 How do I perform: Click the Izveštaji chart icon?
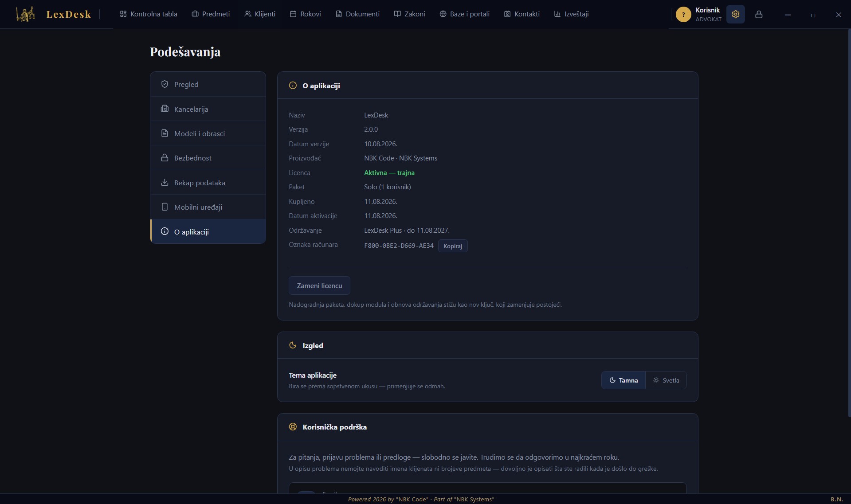click(557, 14)
